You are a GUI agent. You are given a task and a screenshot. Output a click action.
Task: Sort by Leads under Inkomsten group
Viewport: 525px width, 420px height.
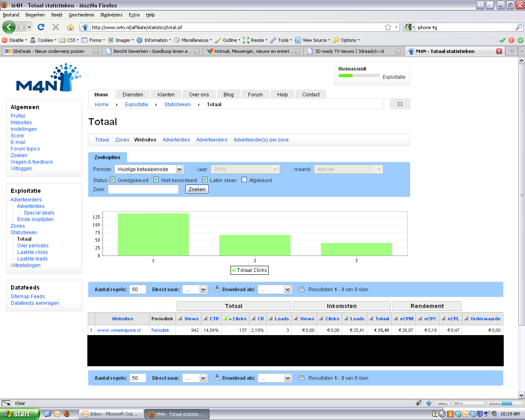(354, 319)
